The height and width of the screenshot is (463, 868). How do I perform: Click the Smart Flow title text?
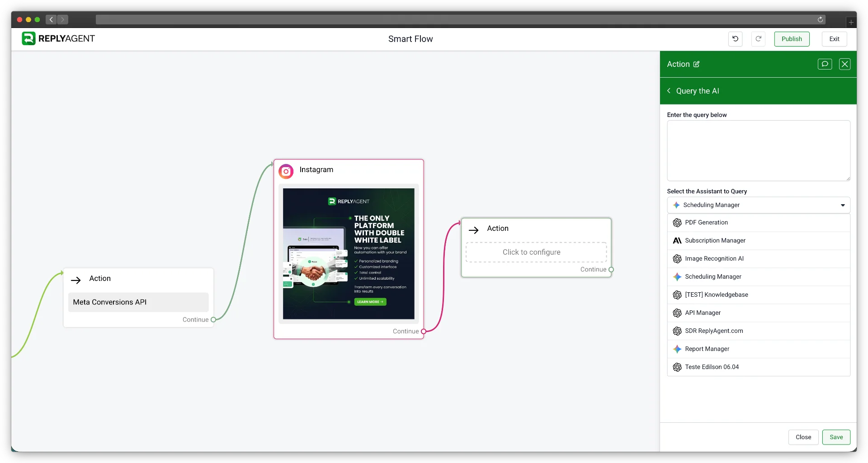(x=410, y=39)
